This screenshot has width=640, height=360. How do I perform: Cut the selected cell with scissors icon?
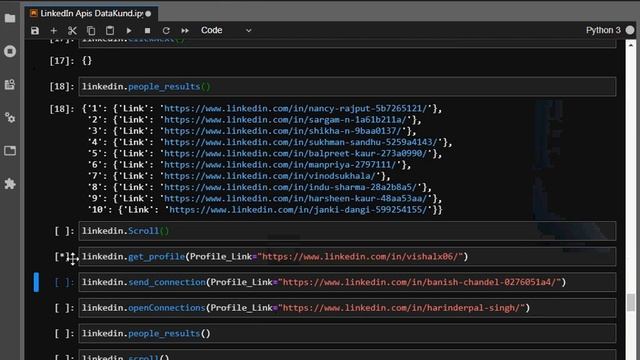72,31
